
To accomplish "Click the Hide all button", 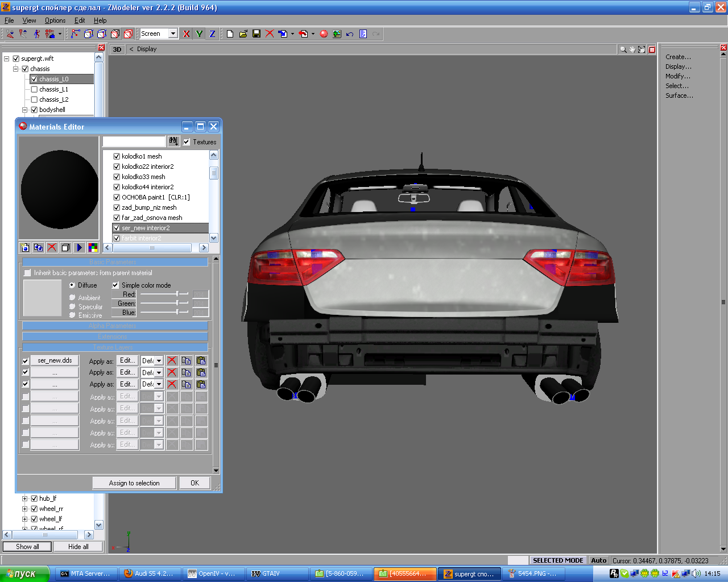I will (x=78, y=547).
